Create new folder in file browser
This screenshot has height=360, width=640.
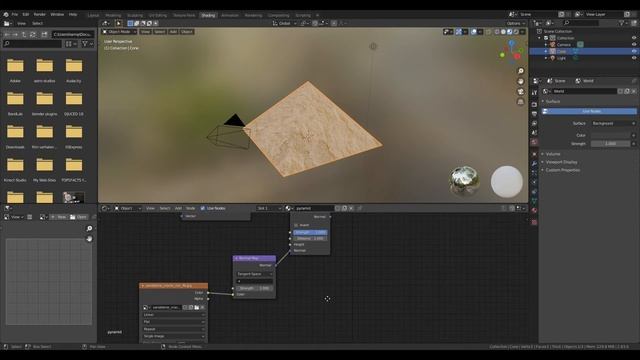[x=44, y=35]
